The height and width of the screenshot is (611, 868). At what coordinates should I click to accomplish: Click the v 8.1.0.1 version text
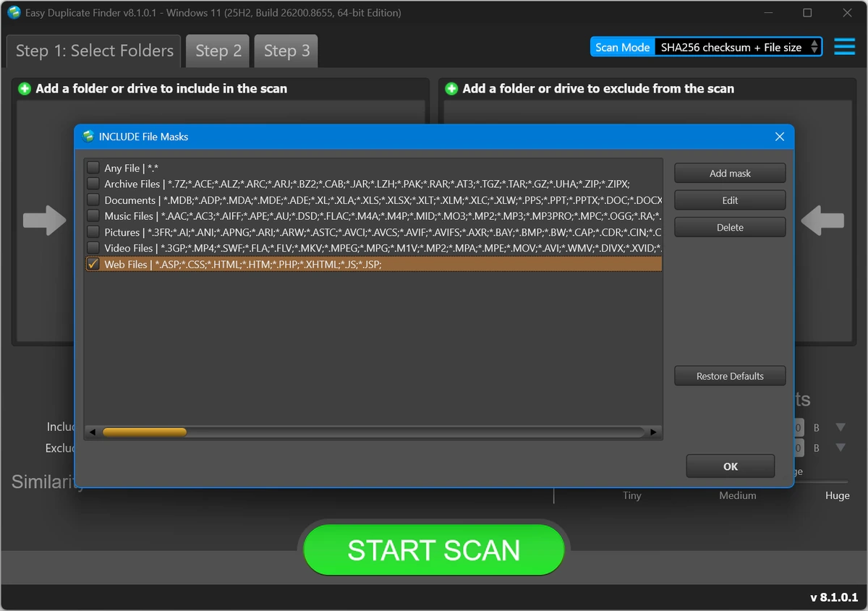[x=833, y=597]
